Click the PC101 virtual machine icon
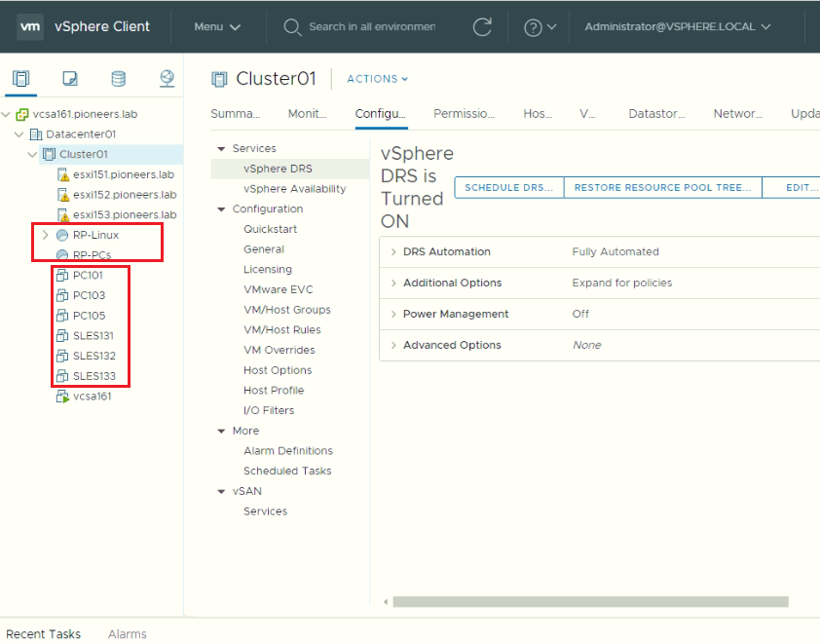Screen dimensions: 820x644 62,275
